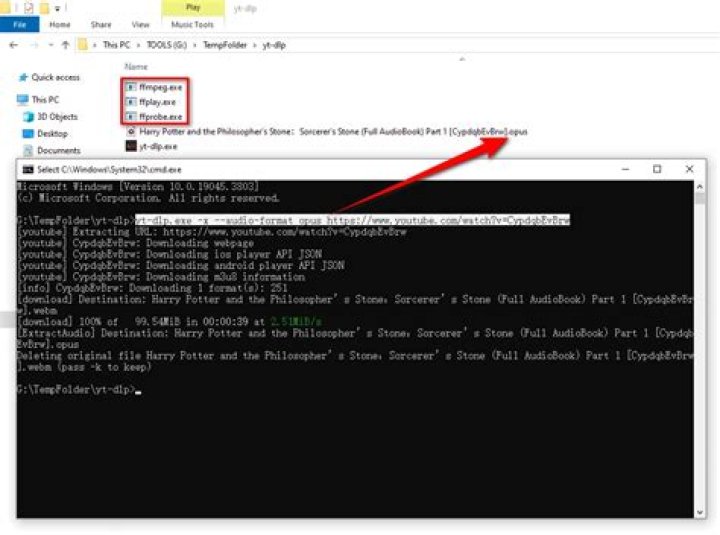Click the ffprobe.exe file icon

click(x=131, y=117)
